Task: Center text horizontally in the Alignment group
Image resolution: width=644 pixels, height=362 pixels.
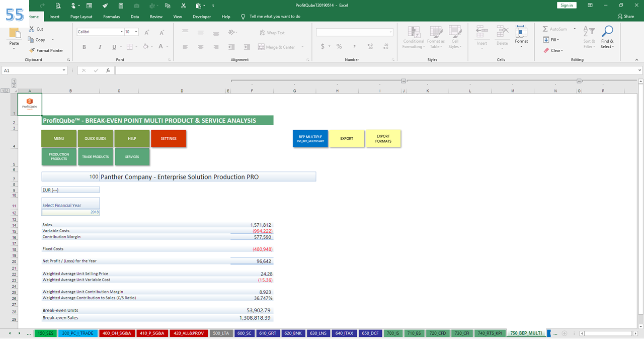Action: point(200,47)
